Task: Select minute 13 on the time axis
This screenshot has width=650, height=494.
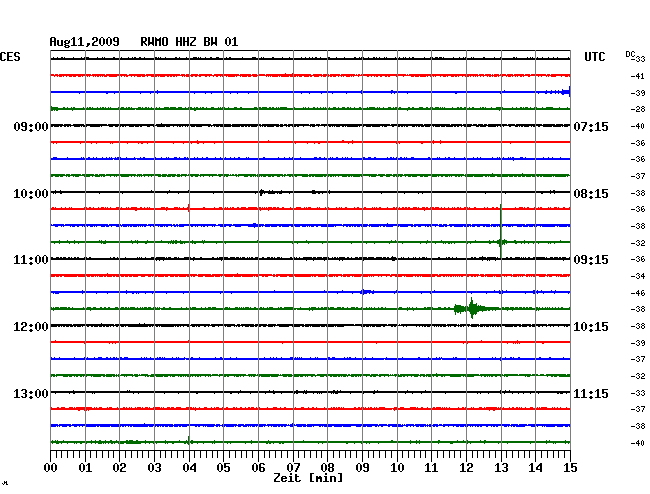Action: (x=501, y=468)
